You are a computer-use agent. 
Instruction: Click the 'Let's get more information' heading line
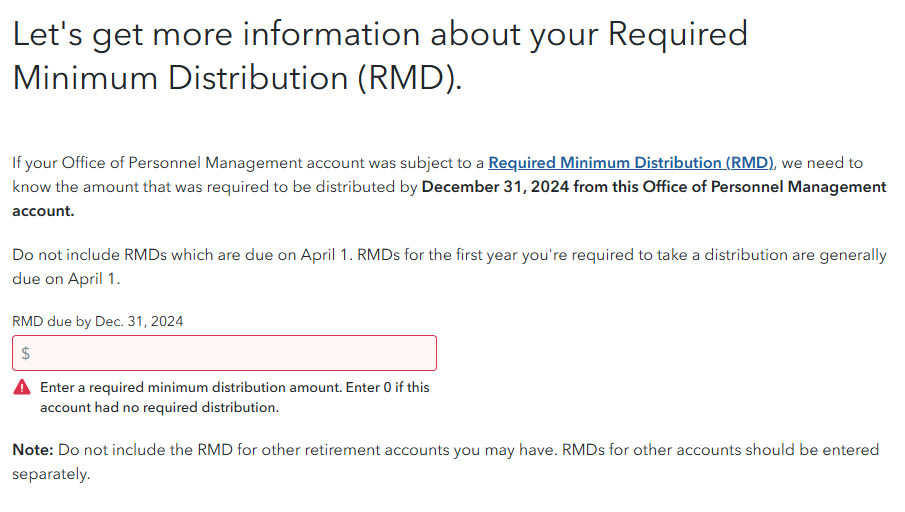[x=380, y=34]
